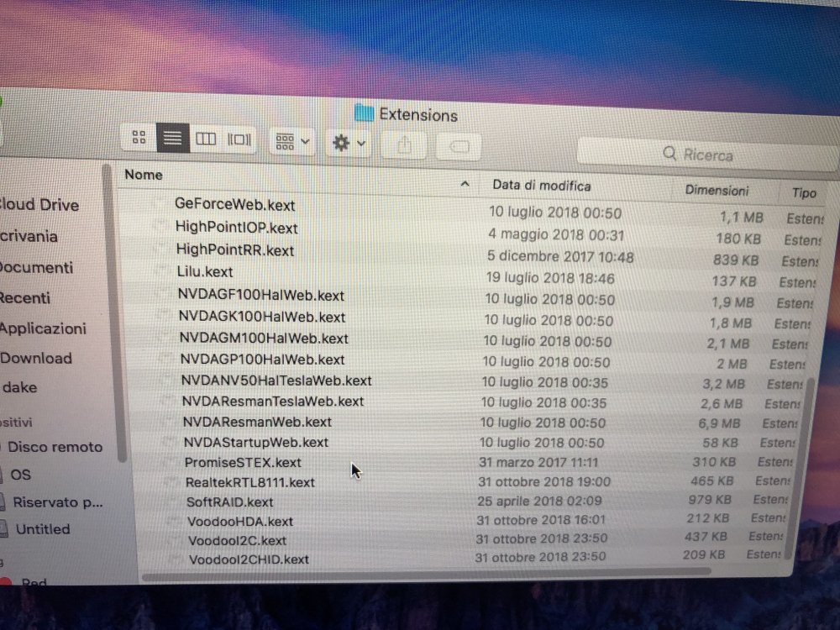The height and width of the screenshot is (630, 840).
Task: Open Untitled volume in sidebar
Action: point(43,529)
